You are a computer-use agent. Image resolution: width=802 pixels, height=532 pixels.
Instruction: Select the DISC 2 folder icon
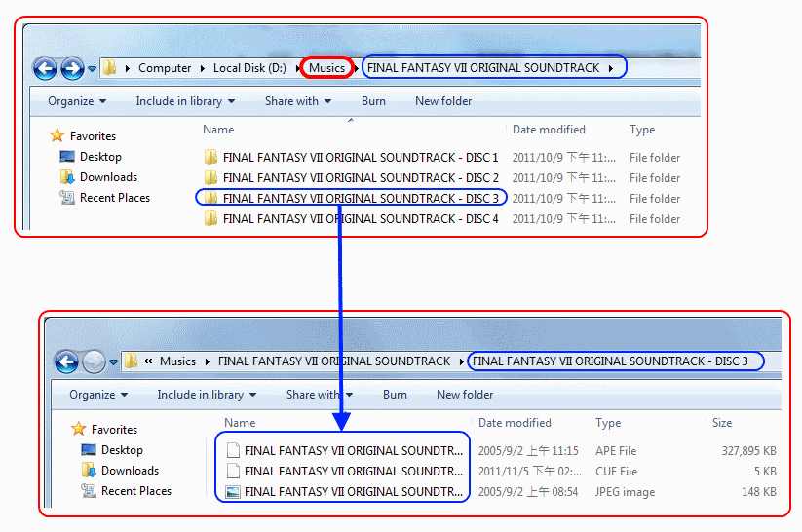210,177
